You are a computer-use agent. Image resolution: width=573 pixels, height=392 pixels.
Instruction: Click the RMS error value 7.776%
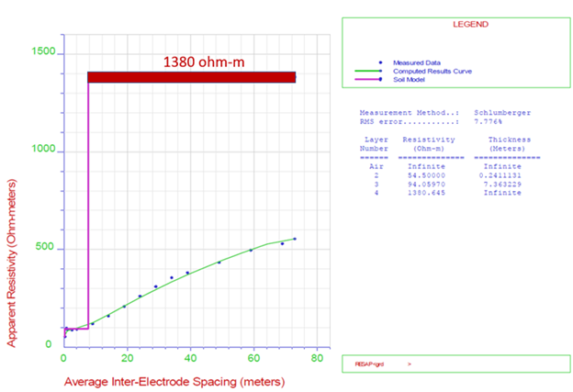(x=488, y=122)
